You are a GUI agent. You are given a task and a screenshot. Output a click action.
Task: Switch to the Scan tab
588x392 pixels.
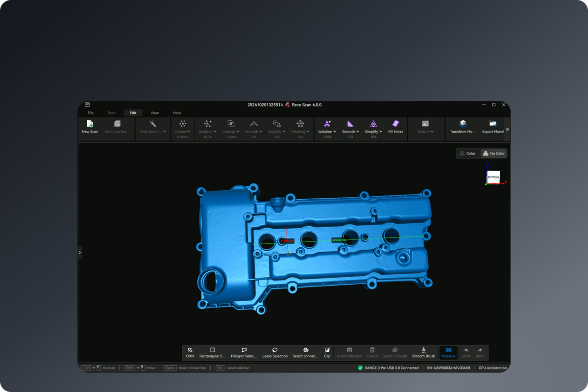(x=112, y=113)
